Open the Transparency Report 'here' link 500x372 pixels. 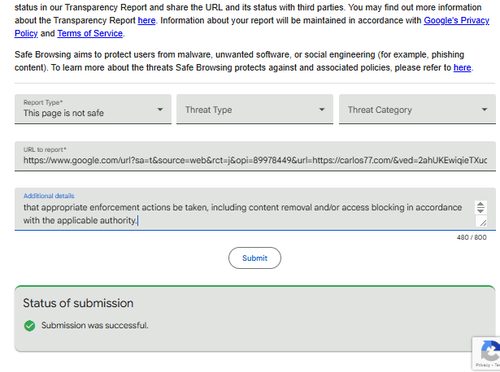click(147, 20)
